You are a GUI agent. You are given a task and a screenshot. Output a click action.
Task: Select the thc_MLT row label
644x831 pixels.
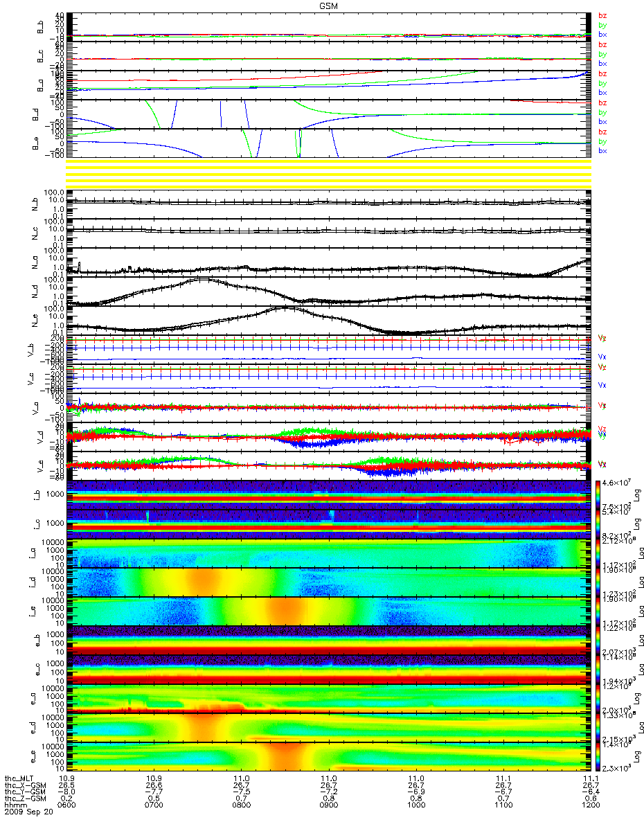[x=18, y=778]
